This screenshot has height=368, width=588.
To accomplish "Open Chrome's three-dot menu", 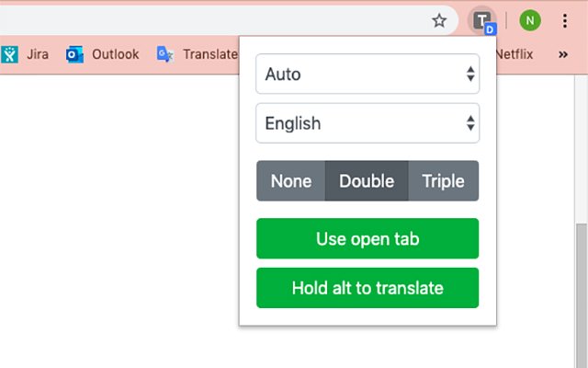I will [x=564, y=20].
